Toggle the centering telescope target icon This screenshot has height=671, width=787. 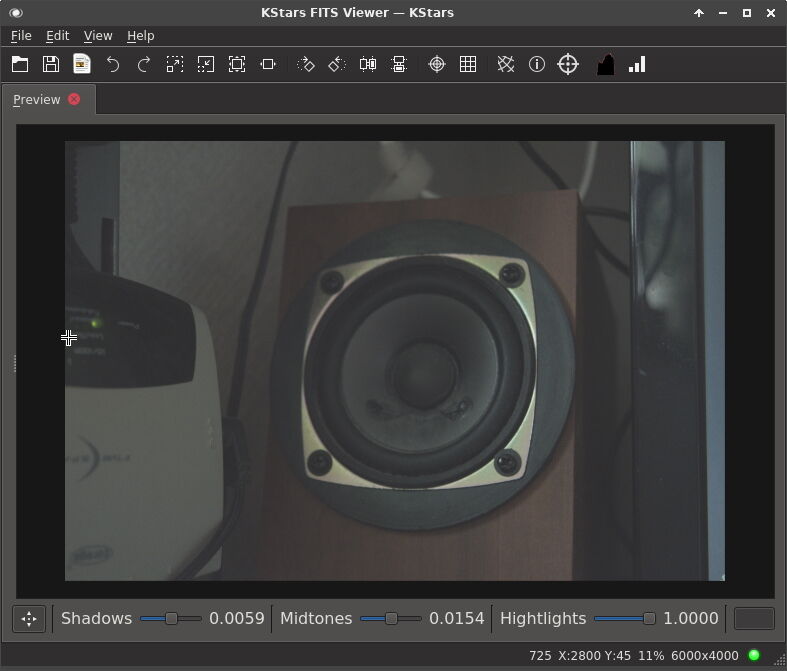tap(568, 64)
